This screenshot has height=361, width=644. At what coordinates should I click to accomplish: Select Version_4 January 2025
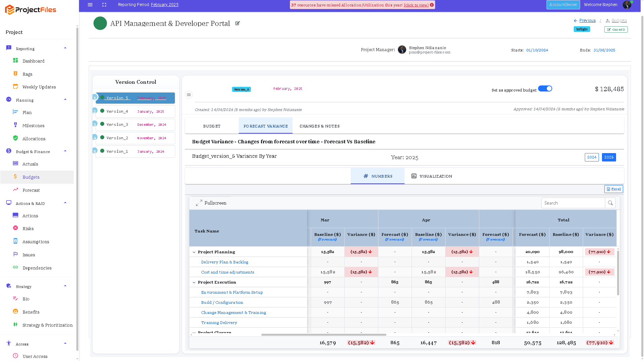[135, 111]
